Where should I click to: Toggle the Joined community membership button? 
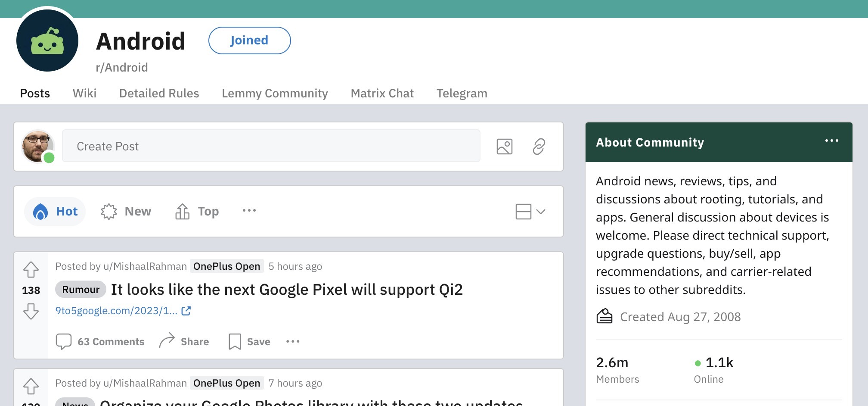click(x=249, y=41)
